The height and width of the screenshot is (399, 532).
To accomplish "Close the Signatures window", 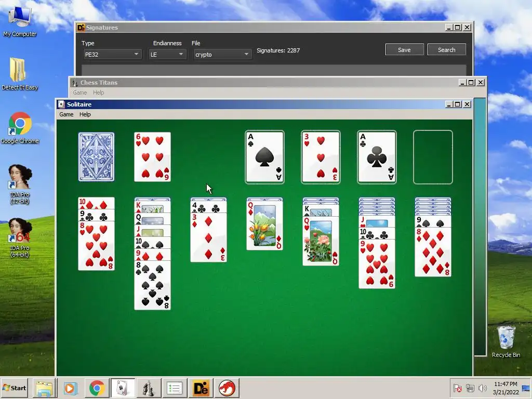I will [x=467, y=28].
